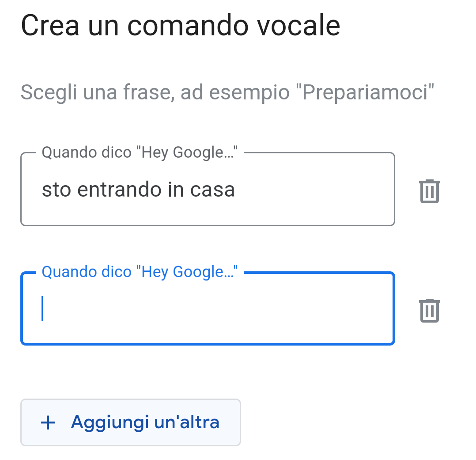Click the blinking cursor in the focused field
Image resolution: width=476 pixels, height=460 pixels.
pos(42,309)
